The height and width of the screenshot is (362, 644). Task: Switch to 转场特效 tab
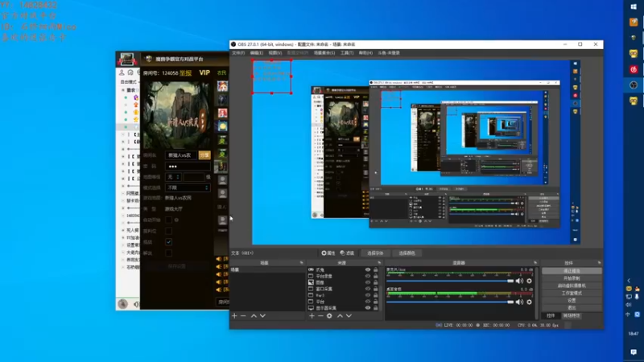tap(572, 315)
